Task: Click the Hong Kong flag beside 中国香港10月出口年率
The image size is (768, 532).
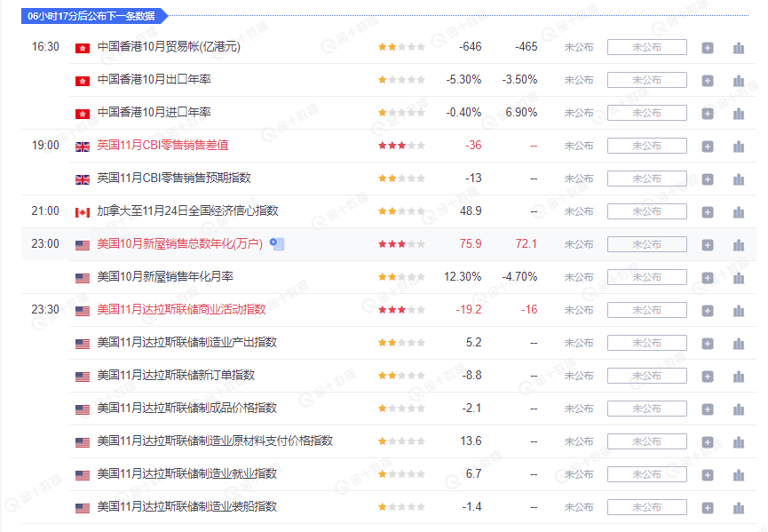Action: click(x=83, y=81)
